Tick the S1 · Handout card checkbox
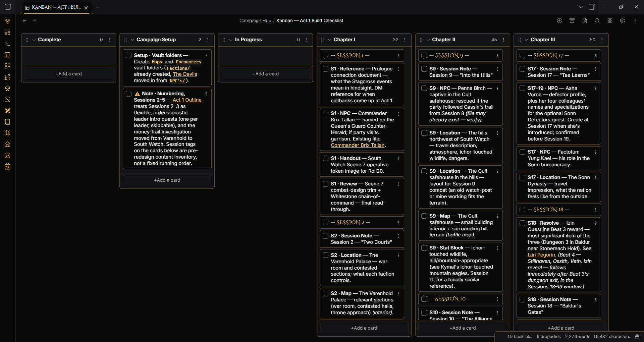Screen dimensions: 644x342 pos(325,158)
